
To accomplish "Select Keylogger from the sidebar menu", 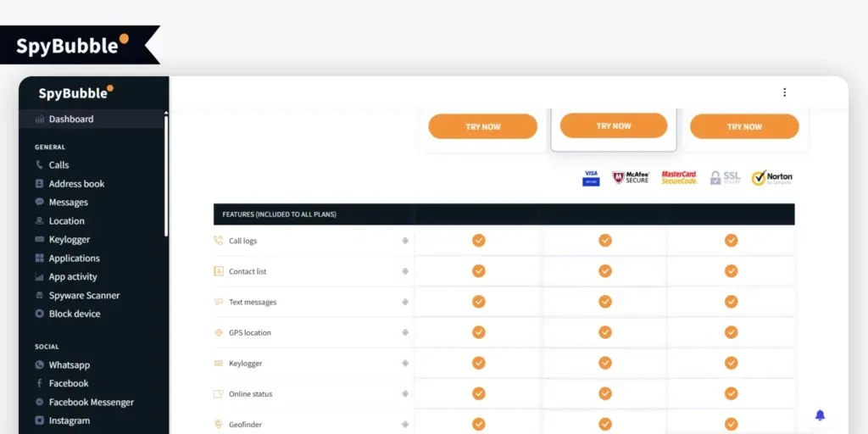I will pyautogui.click(x=69, y=240).
